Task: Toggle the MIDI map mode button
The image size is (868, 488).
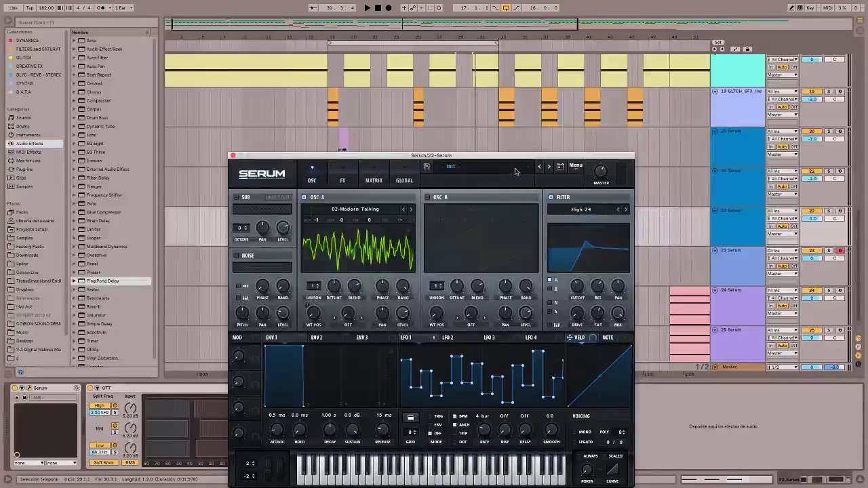Action: [x=827, y=8]
